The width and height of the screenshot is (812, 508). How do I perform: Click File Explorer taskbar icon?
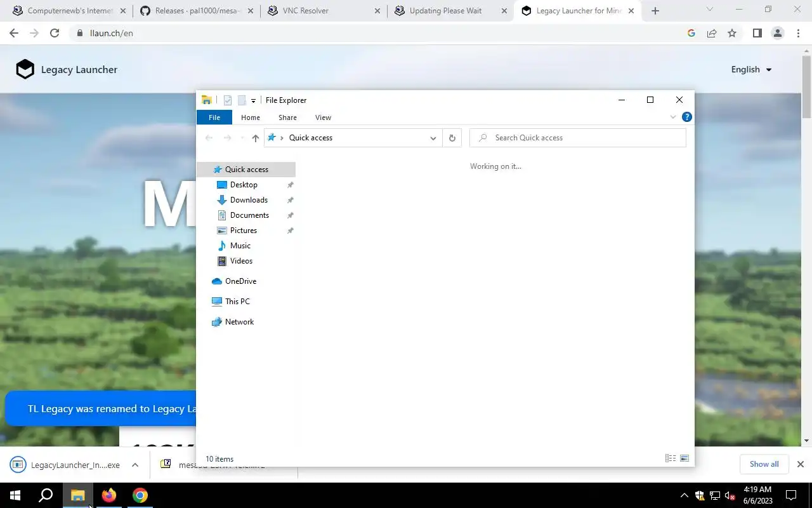click(78, 495)
